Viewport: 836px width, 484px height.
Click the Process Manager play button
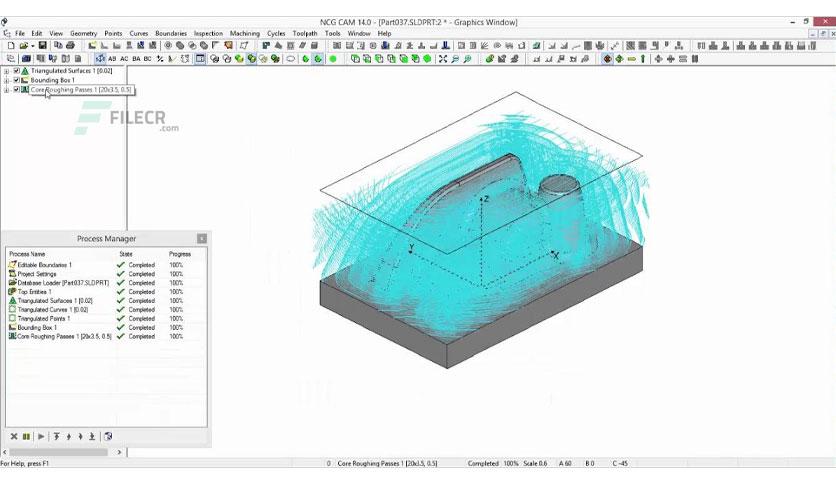click(41, 437)
